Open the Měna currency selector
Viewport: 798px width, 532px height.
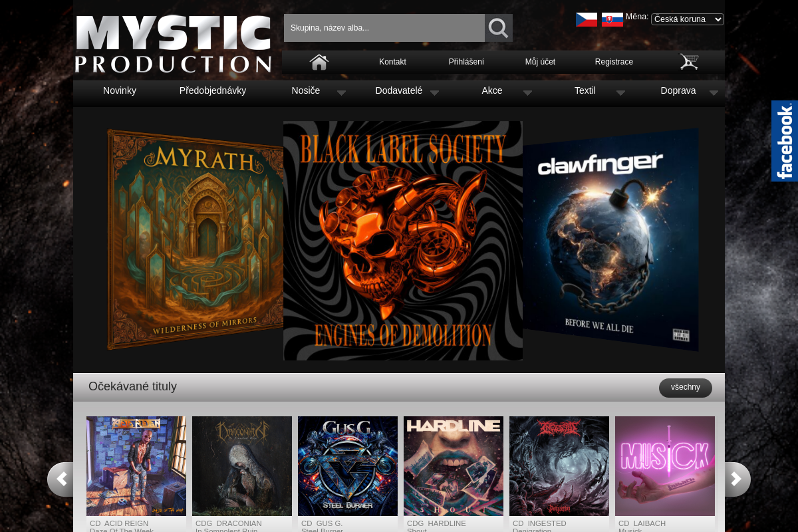coord(687,19)
